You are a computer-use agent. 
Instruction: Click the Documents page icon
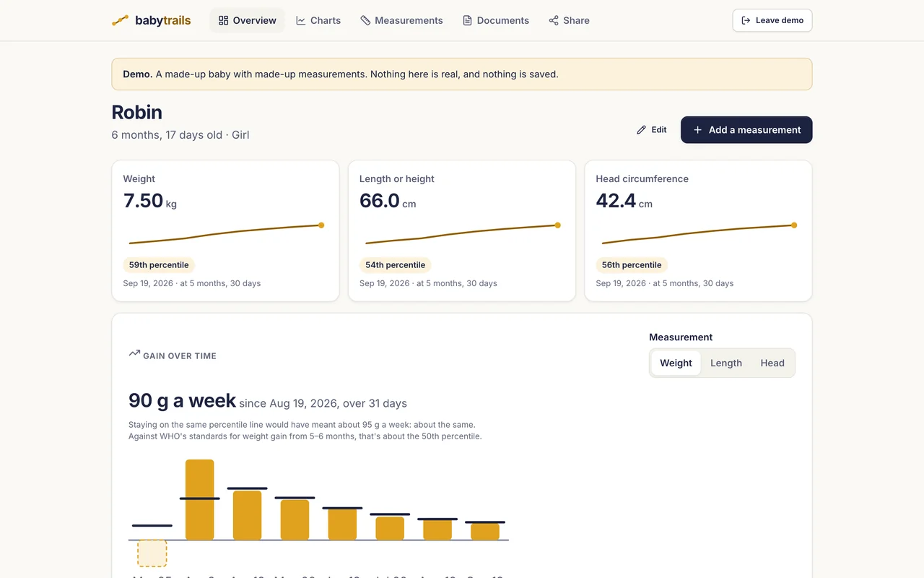(468, 20)
